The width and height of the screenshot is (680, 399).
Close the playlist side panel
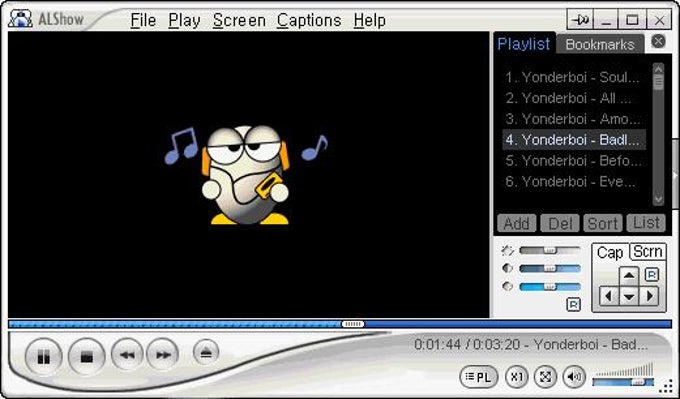click(x=658, y=41)
